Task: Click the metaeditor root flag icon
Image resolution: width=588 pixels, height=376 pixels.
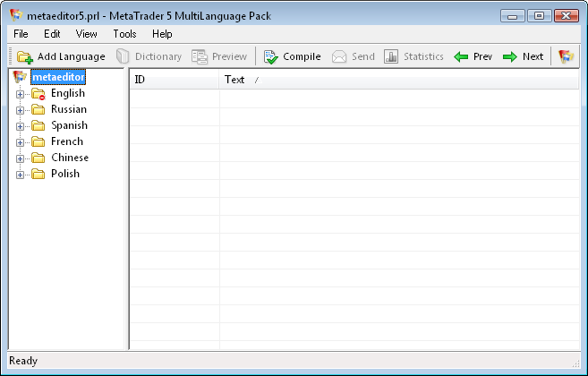Action: pyautogui.click(x=20, y=77)
